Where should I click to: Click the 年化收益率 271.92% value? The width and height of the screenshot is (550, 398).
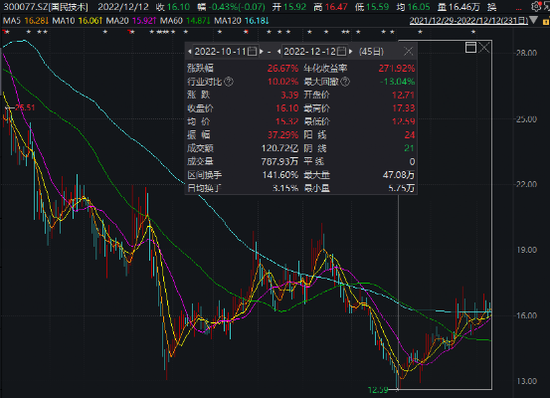point(396,68)
